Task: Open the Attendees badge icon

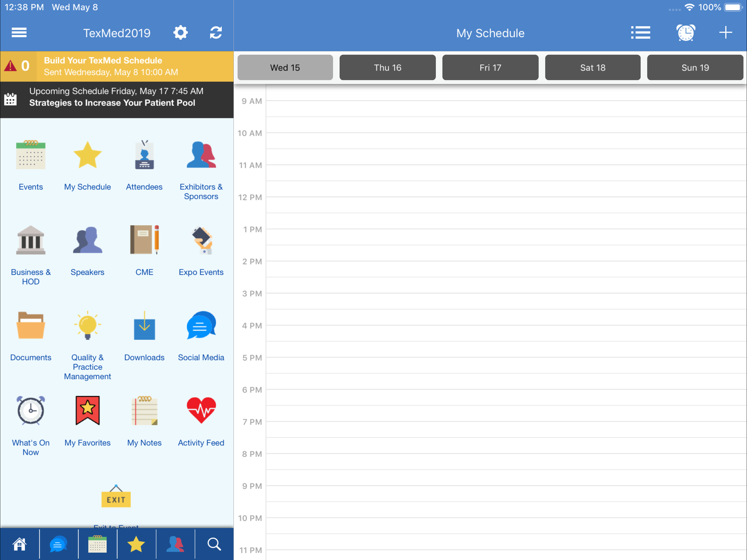Action: [144, 155]
